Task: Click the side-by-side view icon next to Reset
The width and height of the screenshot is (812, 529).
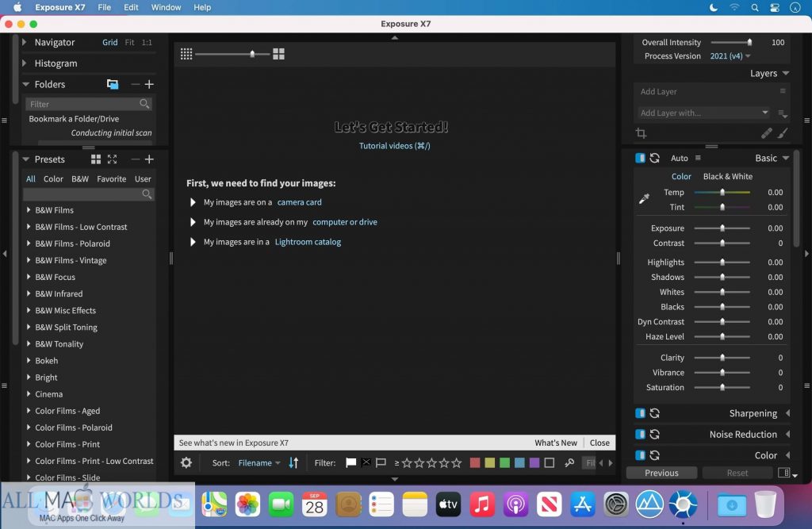Action: click(x=783, y=473)
